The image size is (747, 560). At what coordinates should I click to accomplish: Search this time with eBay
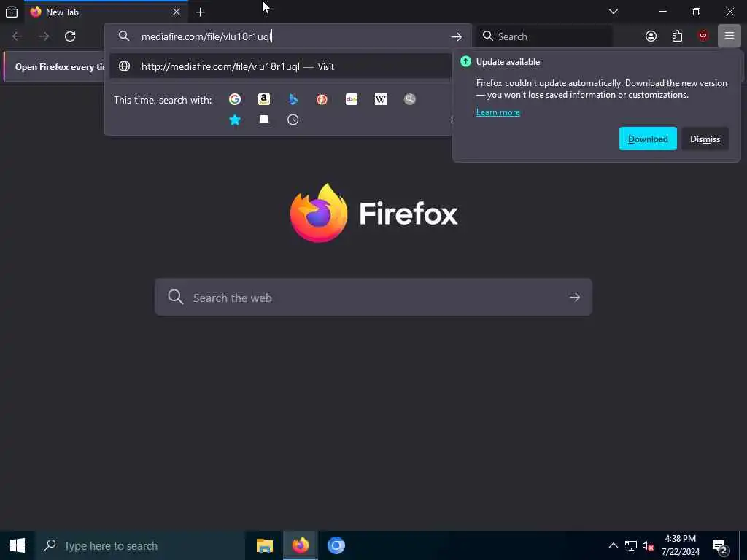[x=352, y=99]
